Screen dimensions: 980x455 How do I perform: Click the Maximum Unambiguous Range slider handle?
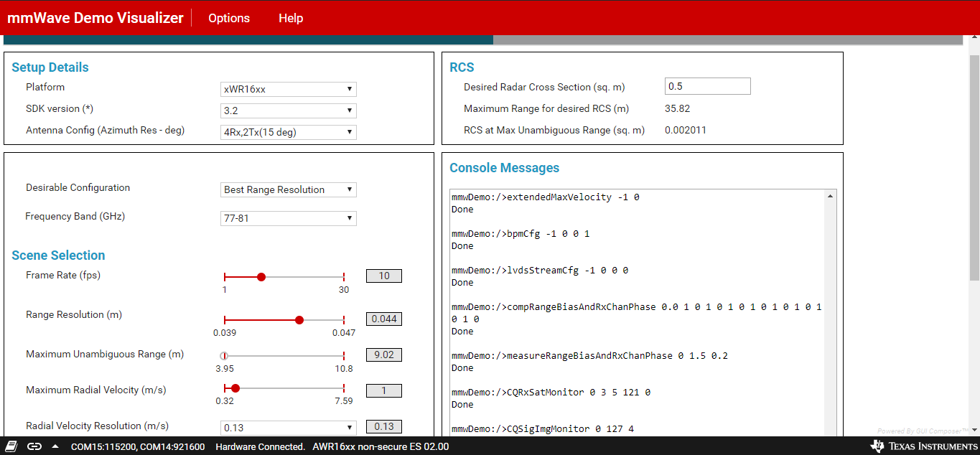(224, 356)
